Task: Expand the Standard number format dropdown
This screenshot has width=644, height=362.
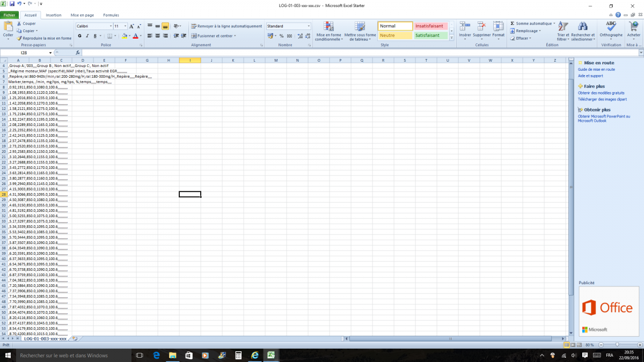Action: coord(309,26)
